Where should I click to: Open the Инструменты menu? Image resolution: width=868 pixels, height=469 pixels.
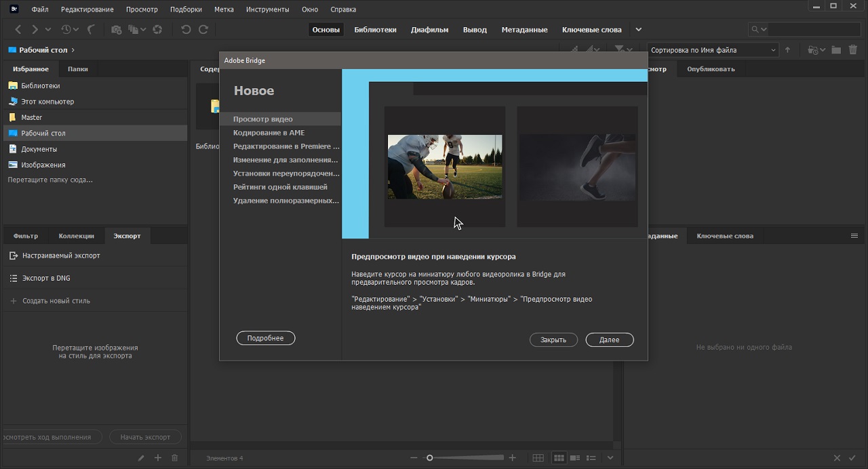pos(267,9)
